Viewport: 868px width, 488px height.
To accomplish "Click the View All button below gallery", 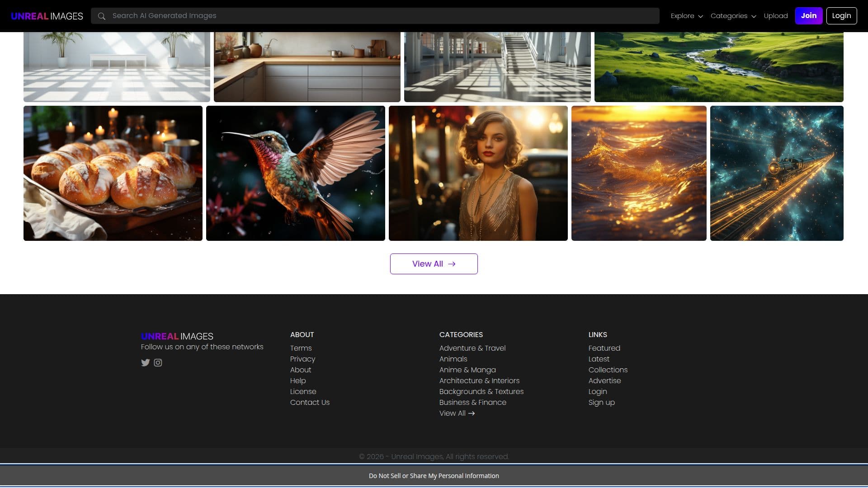I will 434,264.
